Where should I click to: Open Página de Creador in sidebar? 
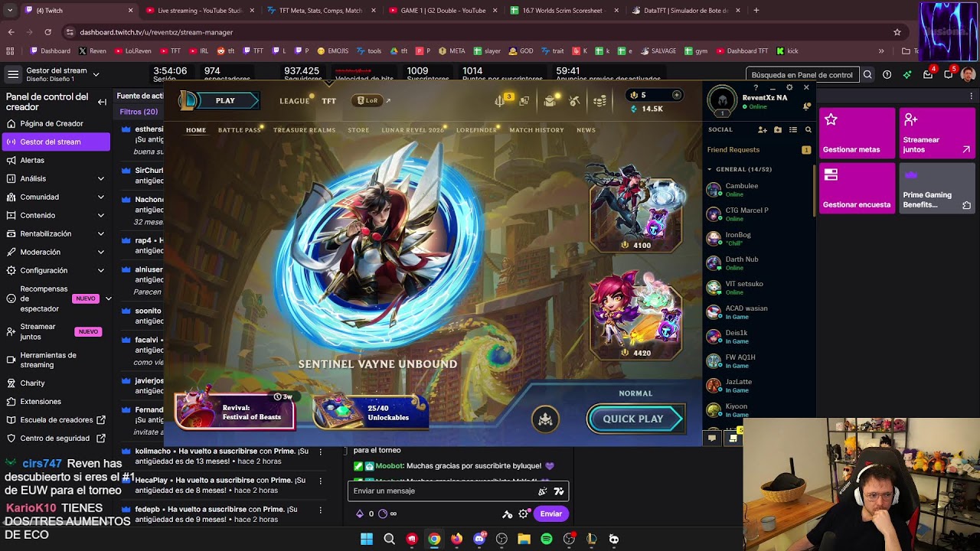(x=55, y=123)
